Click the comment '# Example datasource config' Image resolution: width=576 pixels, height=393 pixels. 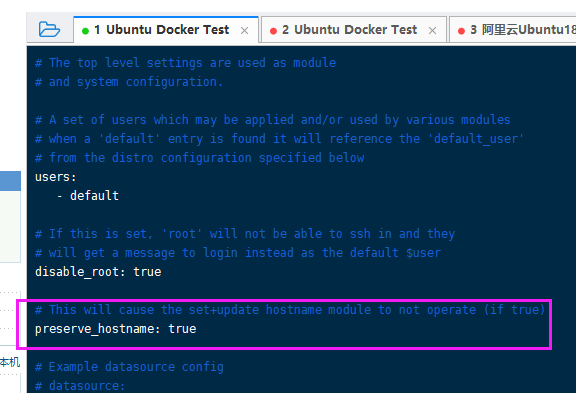129,367
